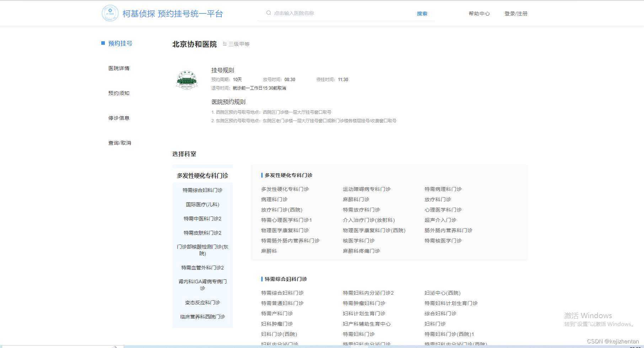The width and height of the screenshot is (644, 348).
Task: Click the 北京协和医院 heading text
Action: (x=194, y=44)
